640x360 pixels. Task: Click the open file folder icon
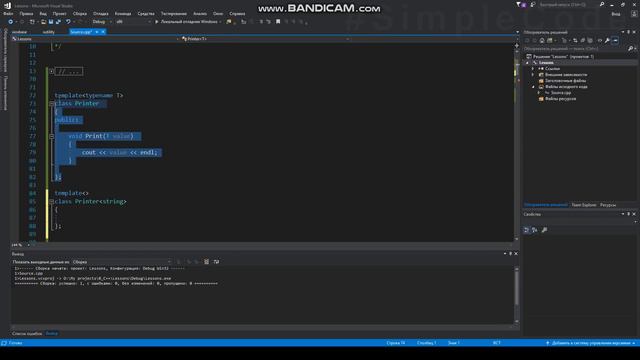(43, 22)
